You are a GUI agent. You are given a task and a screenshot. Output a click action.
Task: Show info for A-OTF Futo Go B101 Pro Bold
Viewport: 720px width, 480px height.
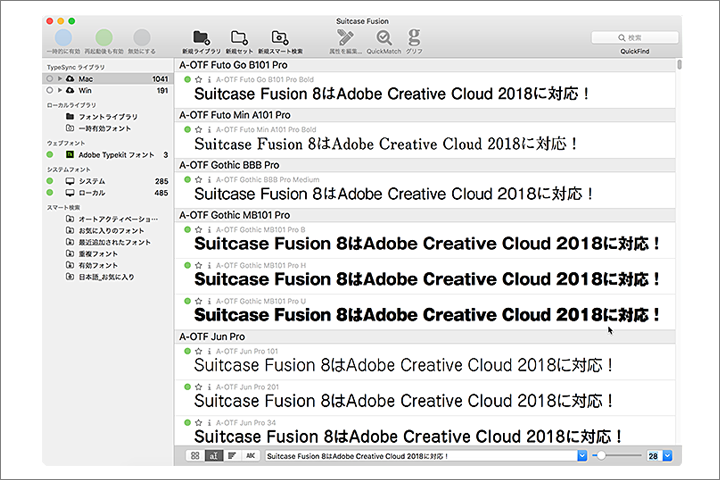[209, 79]
